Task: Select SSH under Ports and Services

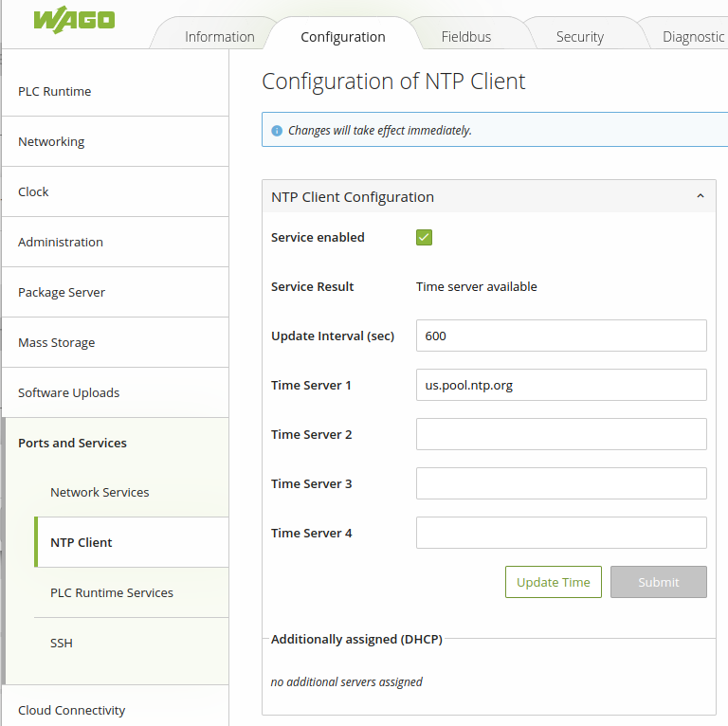Action: coord(62,644)
